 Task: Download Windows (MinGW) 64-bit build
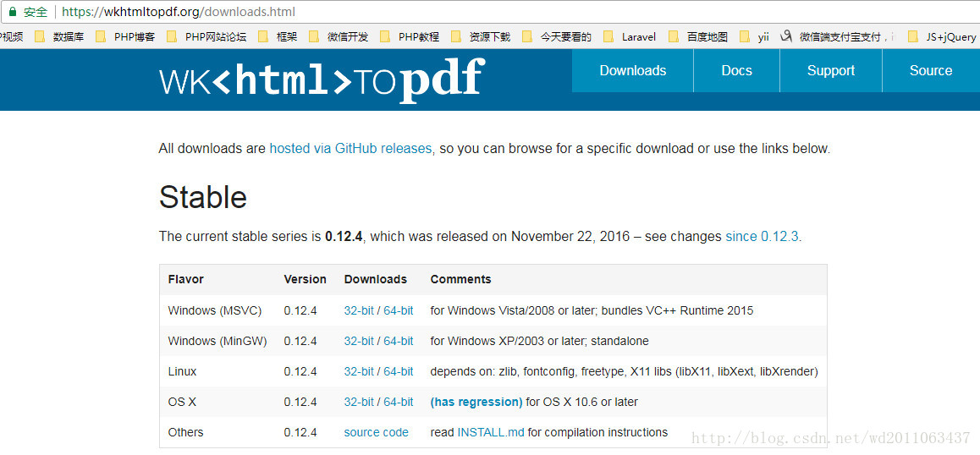398,342
